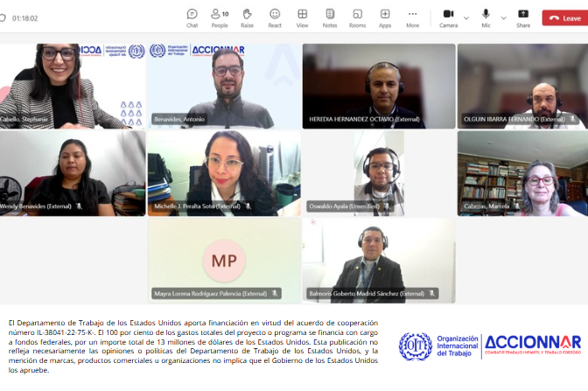
Task: Click the shield icon beside the timer
Action: 3,18
